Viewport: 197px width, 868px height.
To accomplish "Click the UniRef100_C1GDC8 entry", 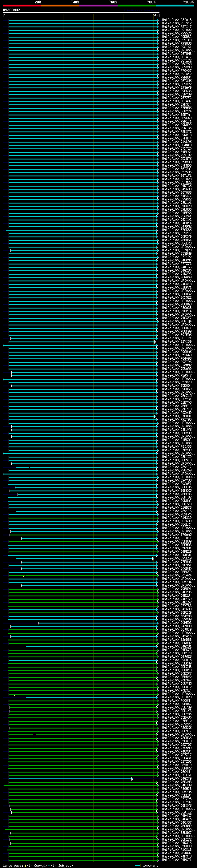I will coord(177,507).
